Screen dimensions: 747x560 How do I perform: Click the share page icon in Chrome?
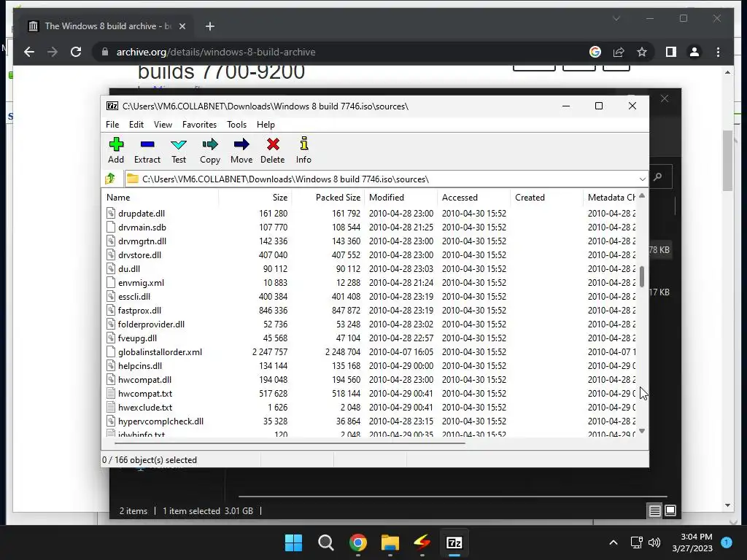619,52
